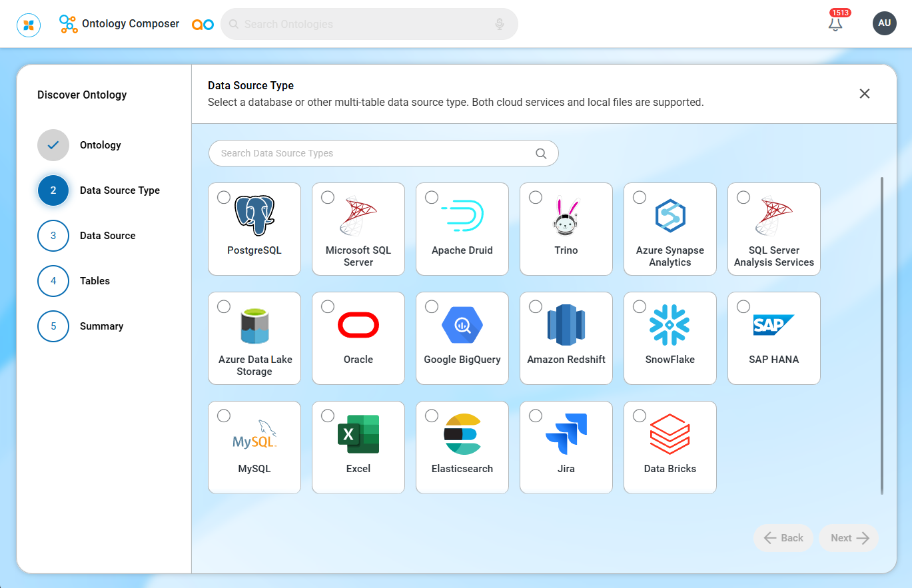Select the Oracle radio button
The height and width of the screenshot is (588, 912).
tap(328, 306)
